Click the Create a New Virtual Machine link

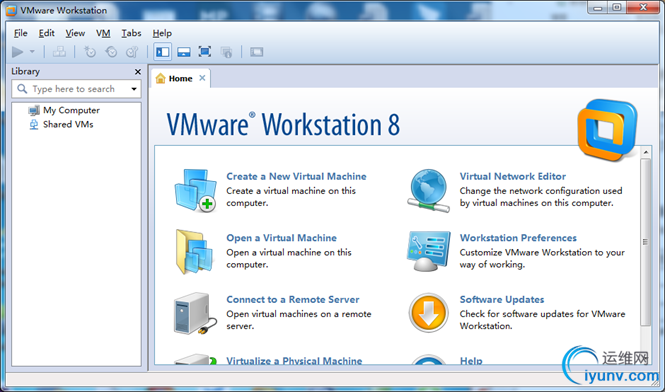(x=296, y=176)
